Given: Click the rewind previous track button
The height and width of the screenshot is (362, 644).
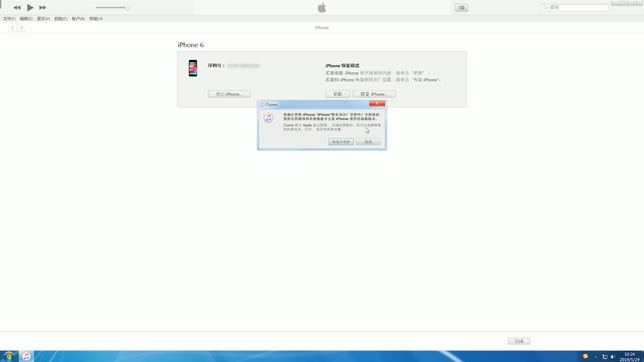Looking at the screenshot, I should 17,8.
